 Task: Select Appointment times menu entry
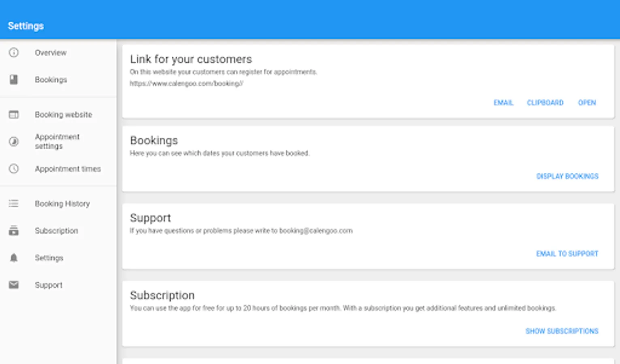pos(68,169)
